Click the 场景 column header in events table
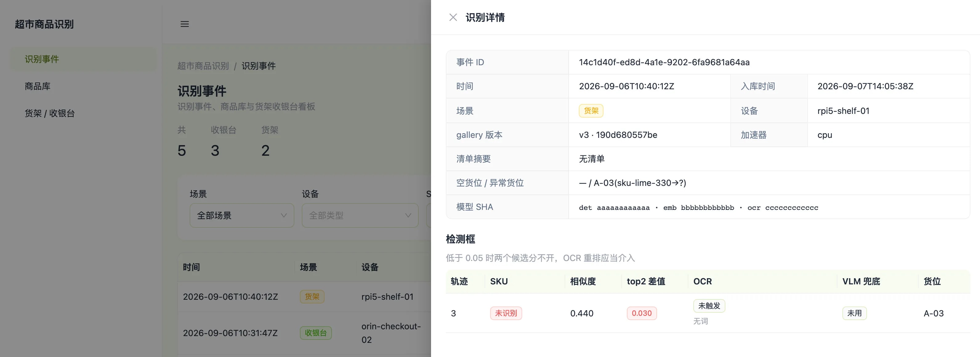980x357 pixels. (x=309, y=267)
